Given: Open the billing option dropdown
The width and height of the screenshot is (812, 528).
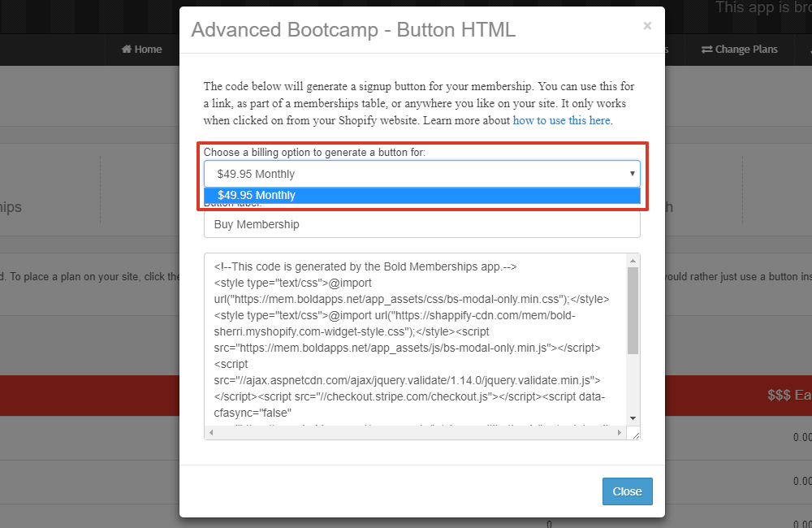Looking at the screenshot, I should click(x=422, y=174).
